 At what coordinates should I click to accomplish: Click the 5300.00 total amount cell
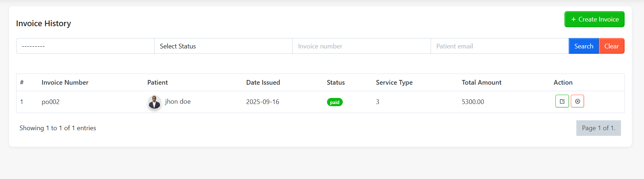click(473, 102)
